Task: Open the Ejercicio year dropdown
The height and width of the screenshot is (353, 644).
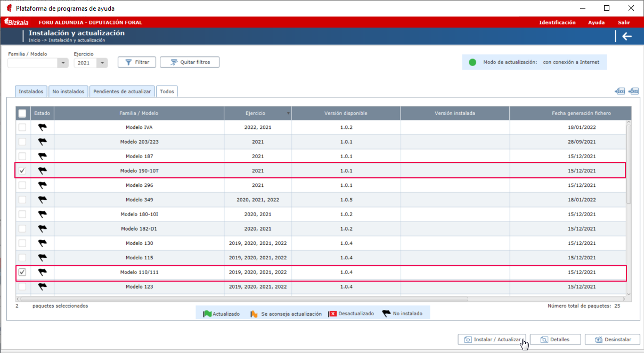Action: (102, 63)
